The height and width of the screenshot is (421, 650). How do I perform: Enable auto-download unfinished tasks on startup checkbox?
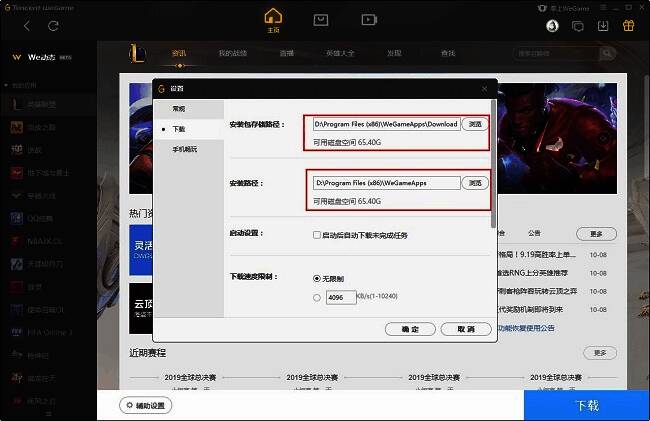click(316, 235)
